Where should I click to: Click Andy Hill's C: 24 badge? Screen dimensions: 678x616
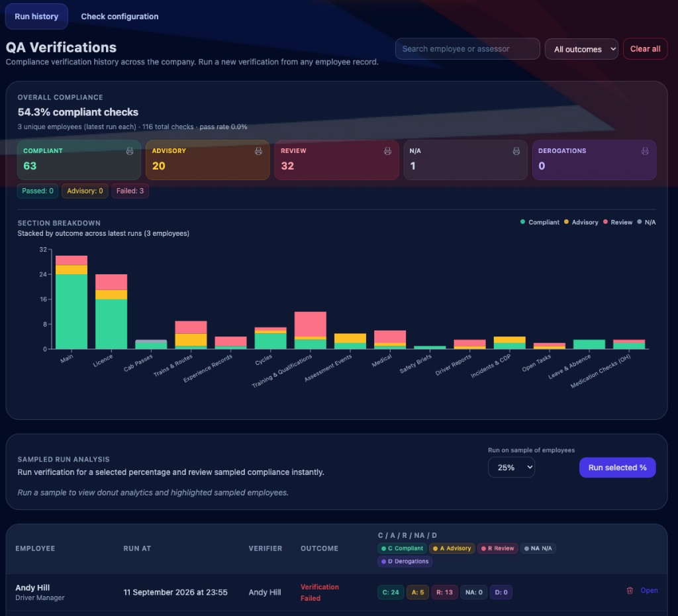pyautogui.click(x=391, y=592)
